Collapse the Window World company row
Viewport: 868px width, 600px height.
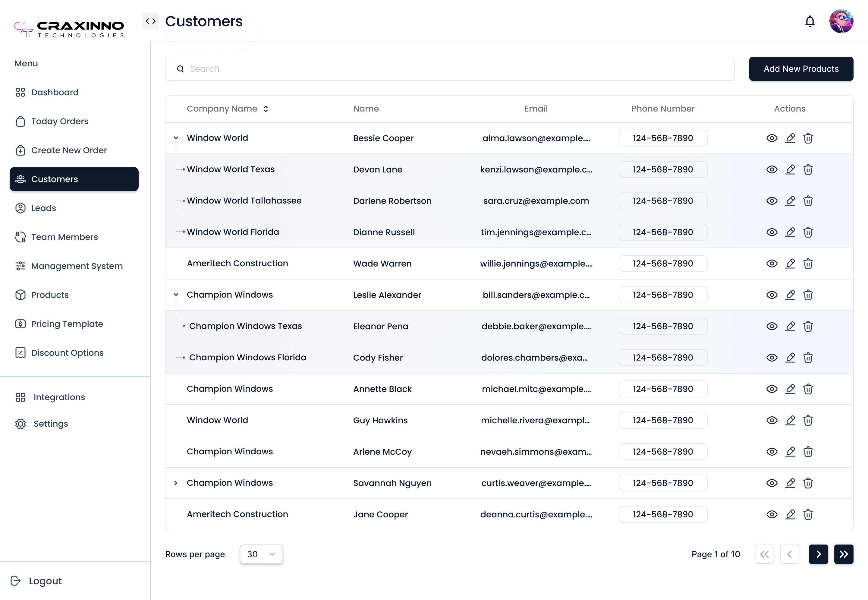[175, 137]
